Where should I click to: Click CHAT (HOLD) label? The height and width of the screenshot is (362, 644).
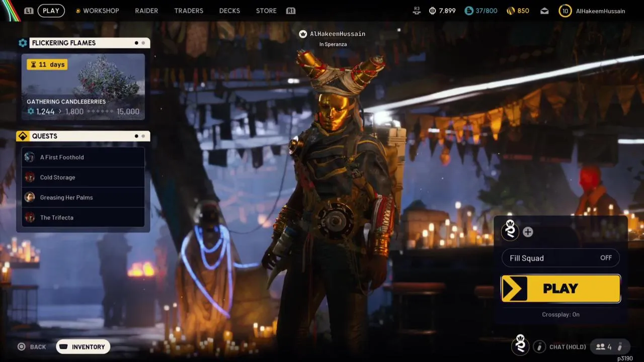568,347
